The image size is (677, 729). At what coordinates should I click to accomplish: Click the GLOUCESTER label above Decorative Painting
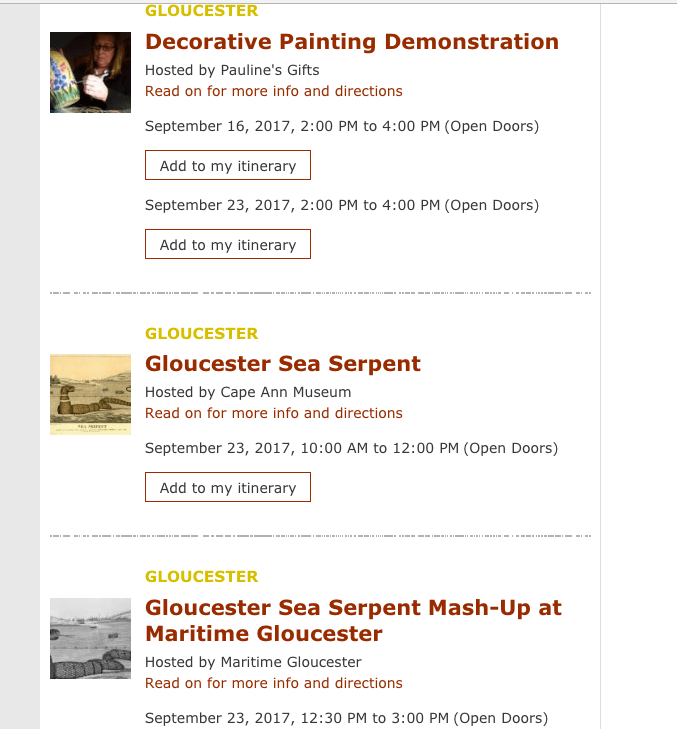(x=201, y=11)
